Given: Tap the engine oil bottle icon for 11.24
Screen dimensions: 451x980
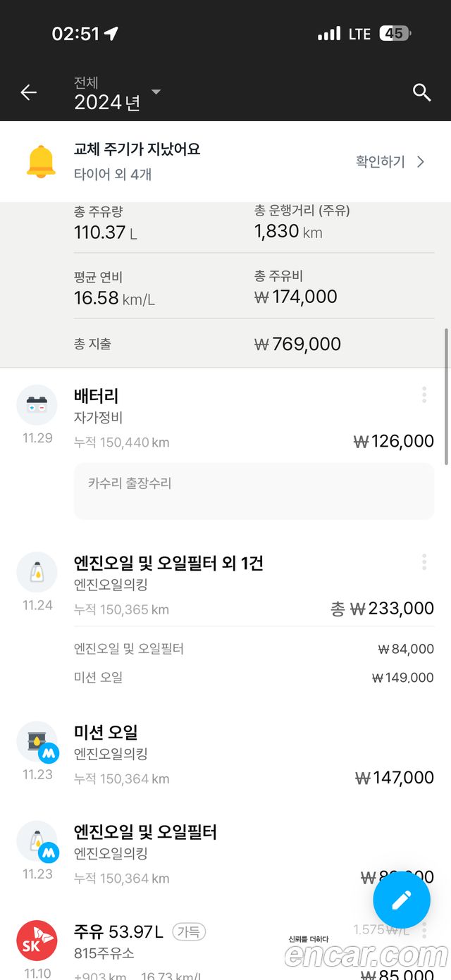Looking at the screenshot, I should point(37,572).
